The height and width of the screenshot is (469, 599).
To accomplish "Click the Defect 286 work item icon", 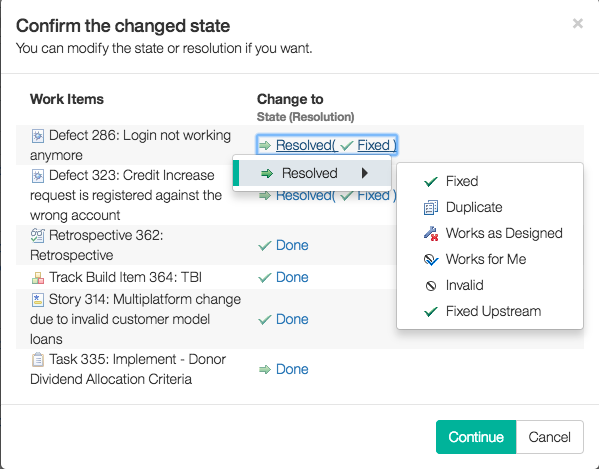I will pos(37,136).
